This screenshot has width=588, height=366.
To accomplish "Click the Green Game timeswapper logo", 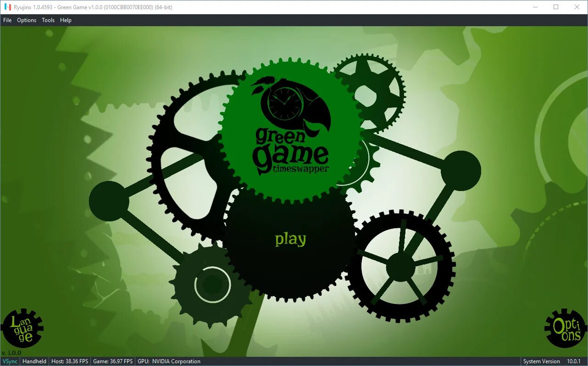I will click(x=290, y=130).
